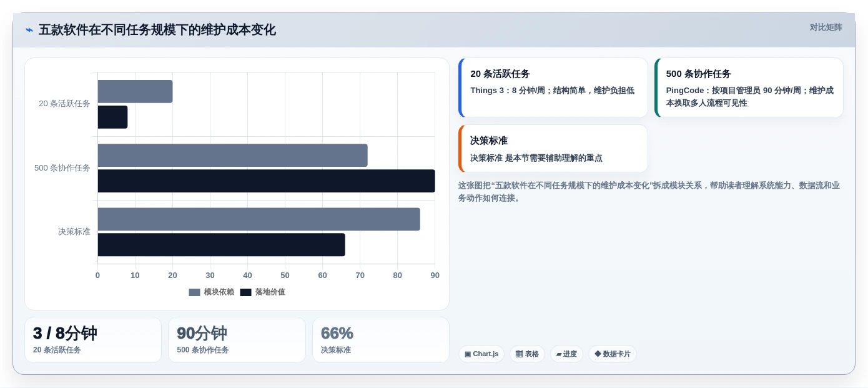Open the 500 条协作任务 info card
868x388 pixels.
pos(749,88)
